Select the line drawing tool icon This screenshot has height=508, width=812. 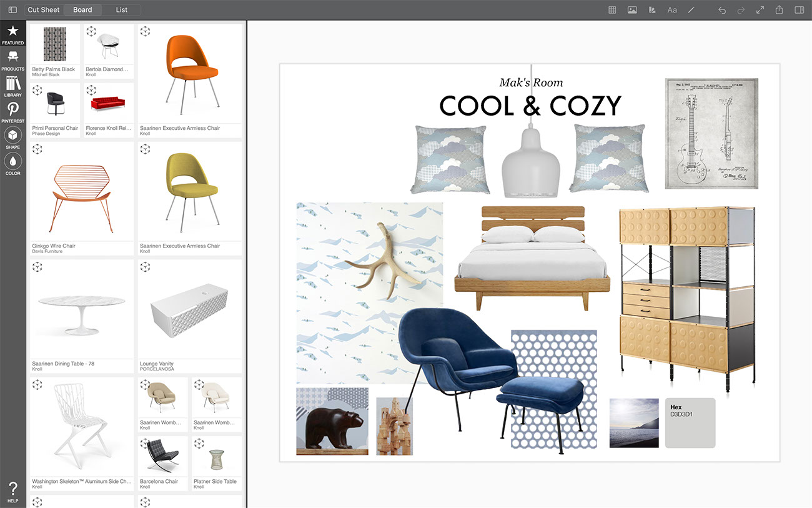point(691,10)
